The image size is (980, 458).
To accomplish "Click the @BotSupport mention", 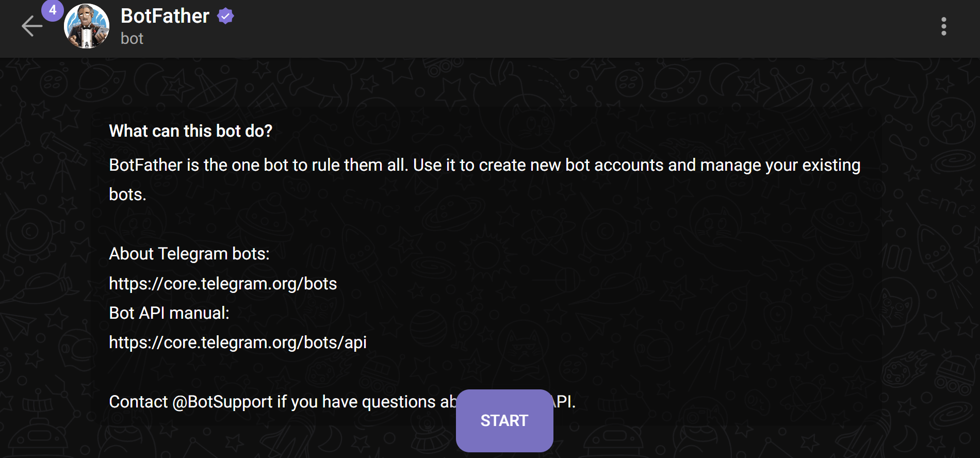I will [x=222, y=402].
